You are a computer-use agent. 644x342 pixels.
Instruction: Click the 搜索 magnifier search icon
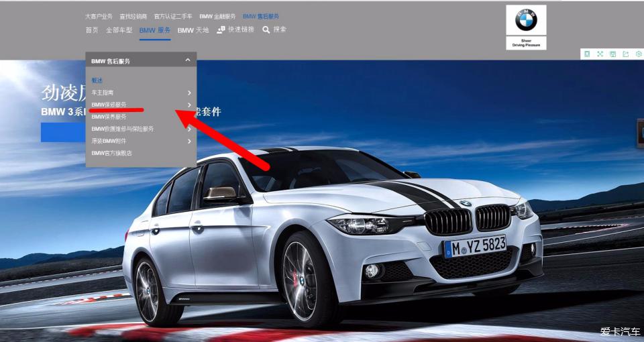(x=266, y=30)
